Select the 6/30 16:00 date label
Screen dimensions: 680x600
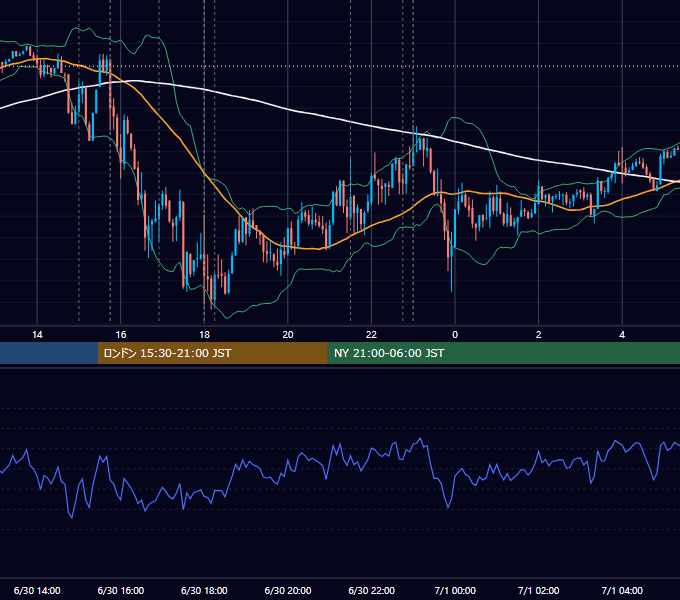click(121, 590)
